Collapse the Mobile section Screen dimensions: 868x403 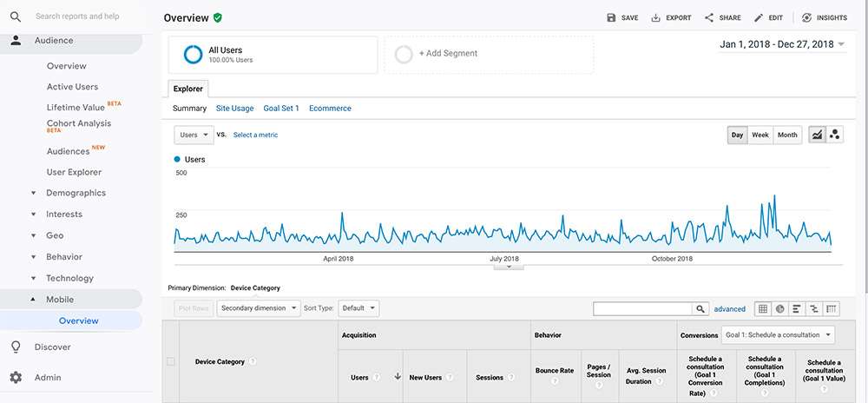click(33, 300)
